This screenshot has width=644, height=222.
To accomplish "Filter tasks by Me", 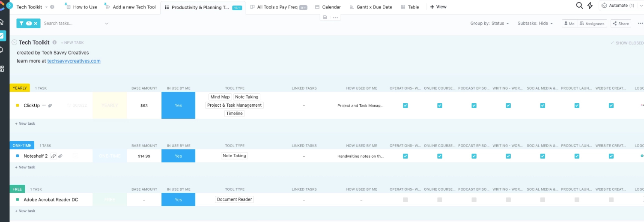I will (x=569, y=24).
